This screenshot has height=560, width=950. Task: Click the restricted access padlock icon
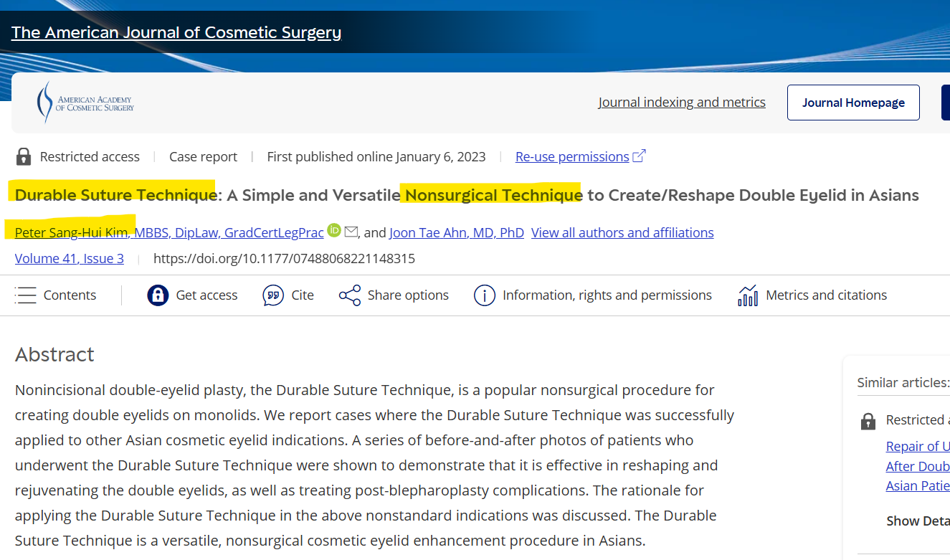point(24,156)
